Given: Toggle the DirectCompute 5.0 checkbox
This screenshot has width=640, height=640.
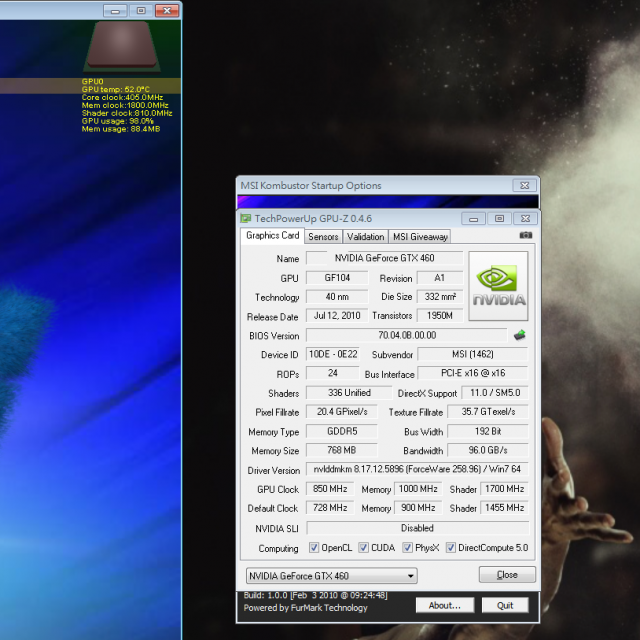Looking at the screenshot, I should (x=451, y=547).
